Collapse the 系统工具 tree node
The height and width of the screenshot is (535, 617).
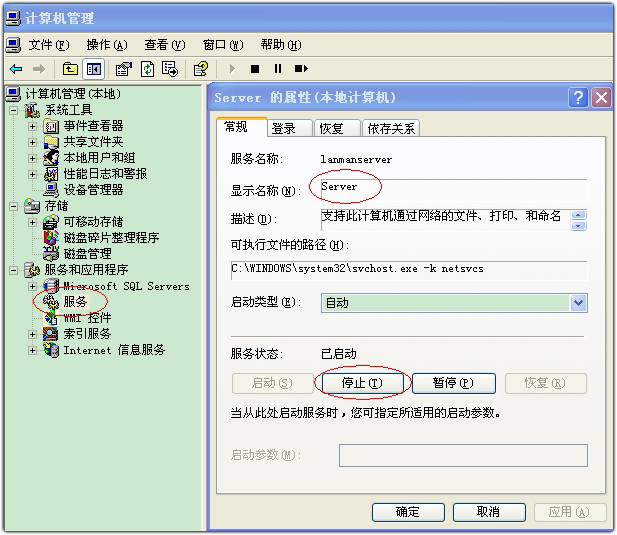13,110
